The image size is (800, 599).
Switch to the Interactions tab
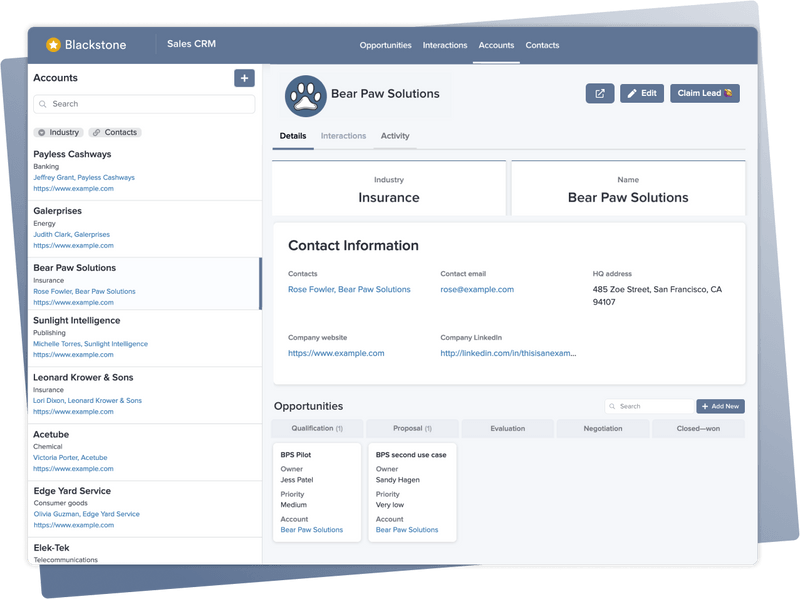[344, 136]
